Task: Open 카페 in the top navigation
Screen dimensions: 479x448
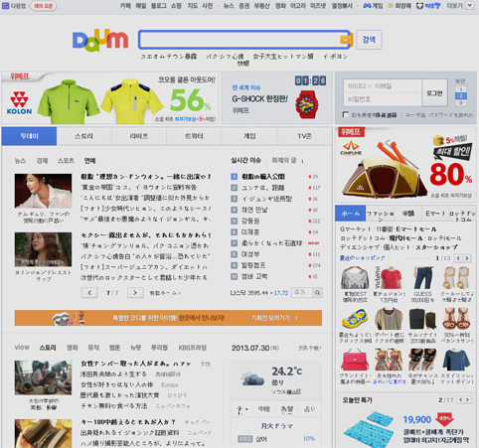Action: tap(125, 6)
